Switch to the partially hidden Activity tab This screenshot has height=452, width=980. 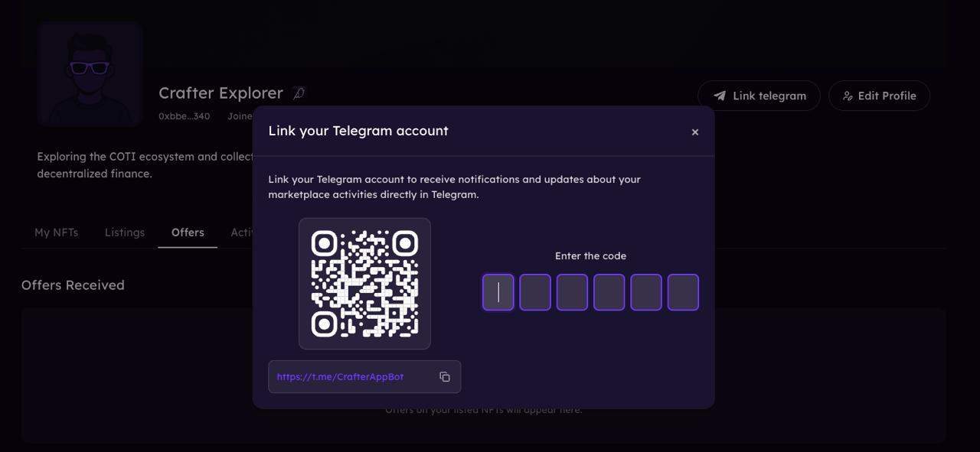[242, 233]
